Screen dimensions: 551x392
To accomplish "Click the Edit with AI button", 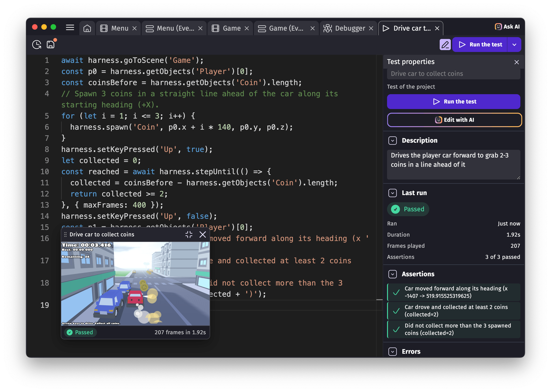I will [x=454, y=120].
